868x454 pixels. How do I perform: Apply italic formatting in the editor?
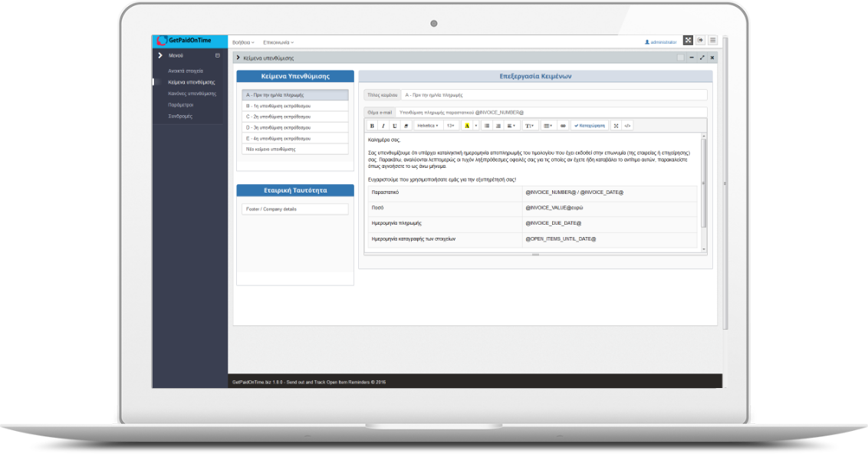[x=383, y=125]
